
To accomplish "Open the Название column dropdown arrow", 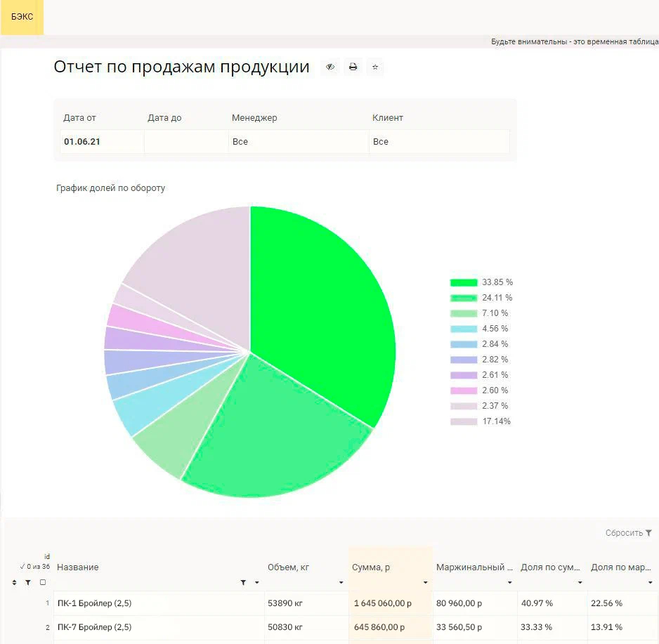I will tap(256, 583).
